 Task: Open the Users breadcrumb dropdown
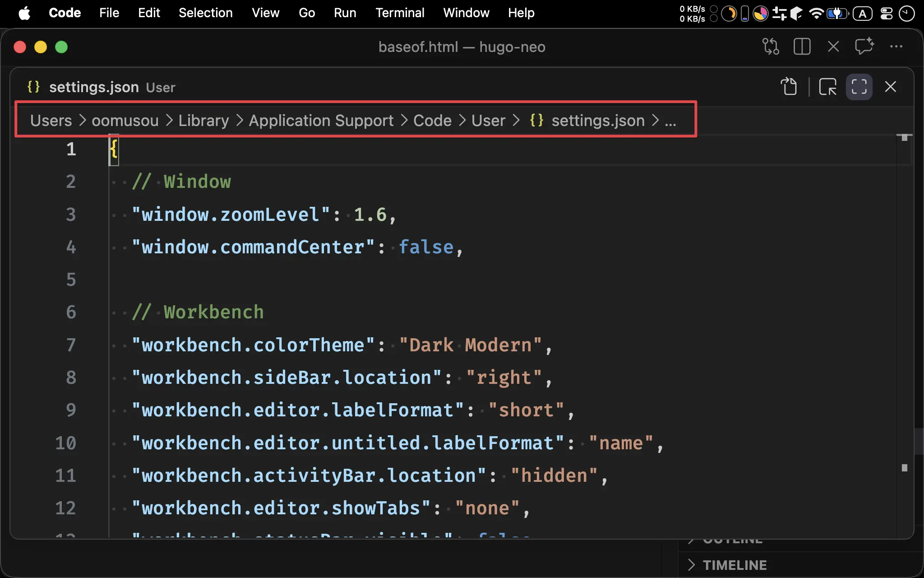tap(51, 121)
